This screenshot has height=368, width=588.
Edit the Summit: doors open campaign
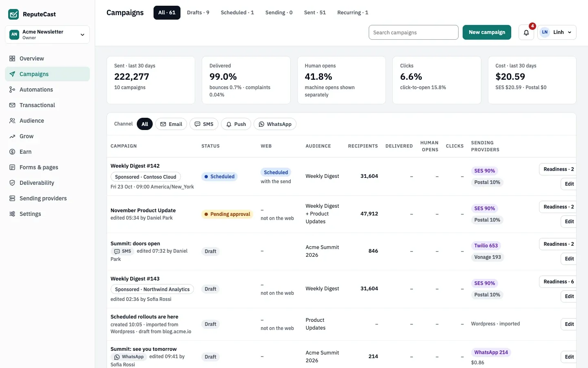[569, 259]
